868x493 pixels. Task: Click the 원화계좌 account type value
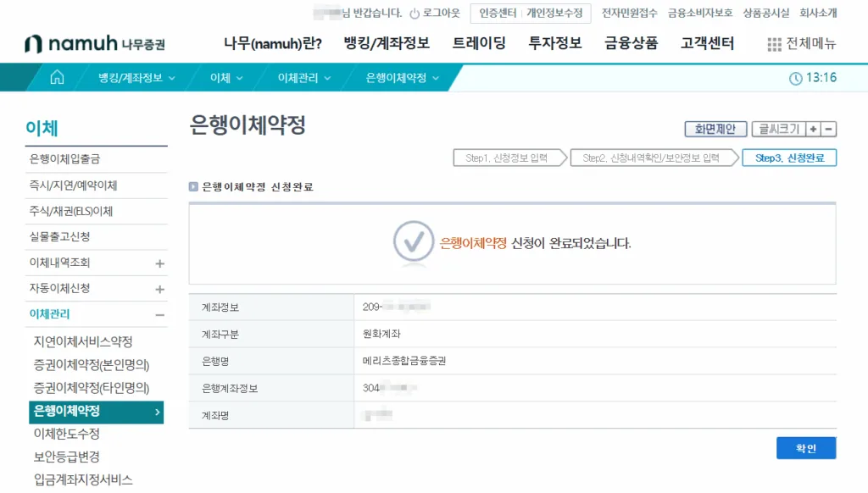[x=381, y=335]
